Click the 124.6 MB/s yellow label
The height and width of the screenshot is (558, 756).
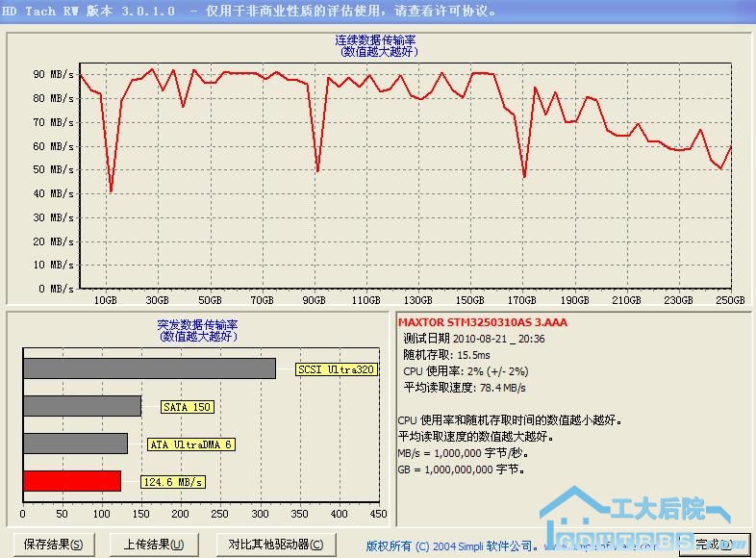[173, 482]
